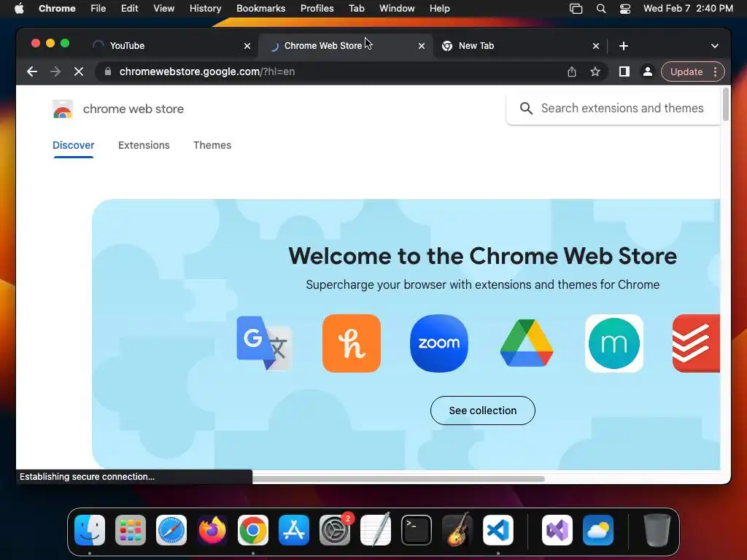The height and width of the screenshot is (560, 747).
Task: Open the Chrome side panel
Action: 624,71
